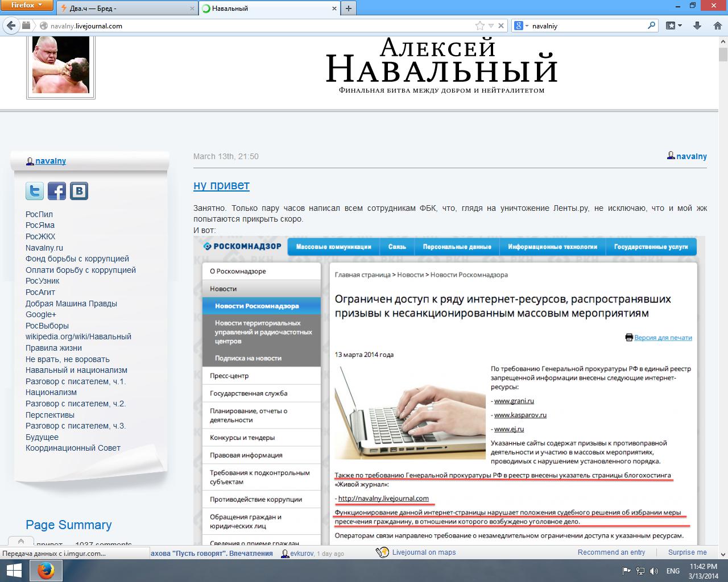Select the "Информационные технологии" tab
Viewport: 728px width, 582px height.
click(553, 247)
